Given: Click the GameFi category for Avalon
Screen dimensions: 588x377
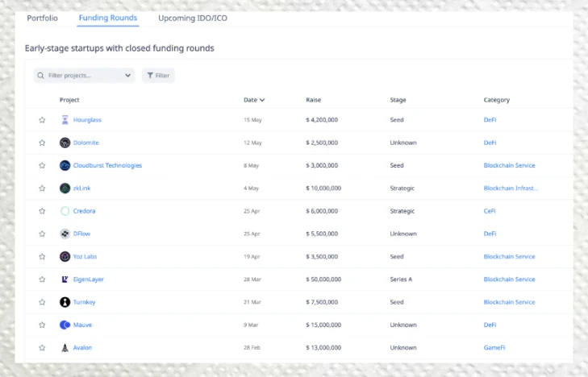Looking at the screenshot, I should [x=494, y=348].
